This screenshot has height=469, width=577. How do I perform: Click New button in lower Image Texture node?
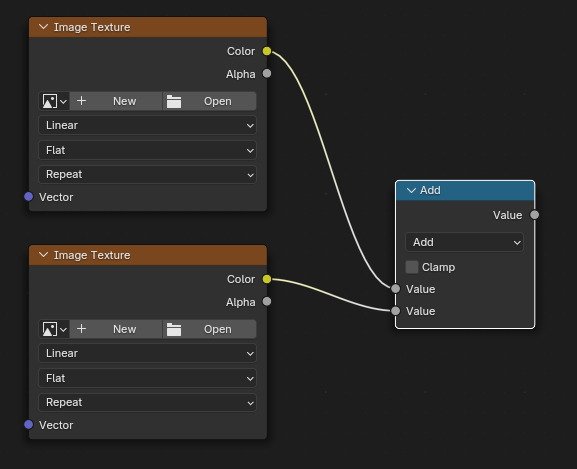point(116,329)
